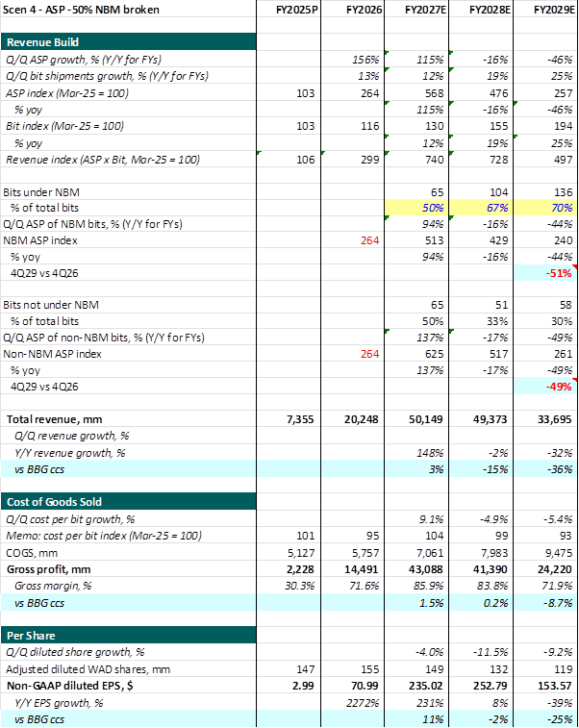Screen dimensions: 579x728
Task: Click the 'Y/Y revenue growth, %' label
Action: pos(69,453)
